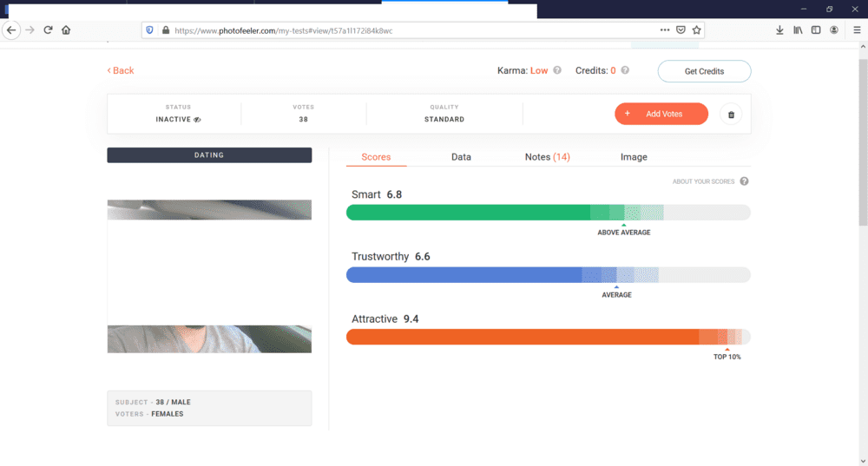This screenshot has width=868, height=466.
Task: Switch to the Data tab
Action: click(461, 157)
